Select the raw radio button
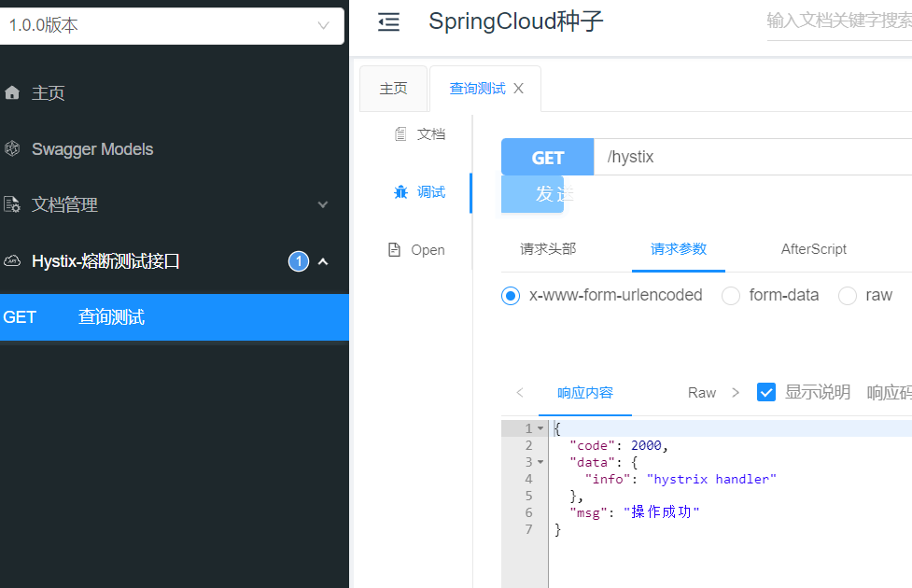The image size is (912, 588). click(x=847, y=296)
